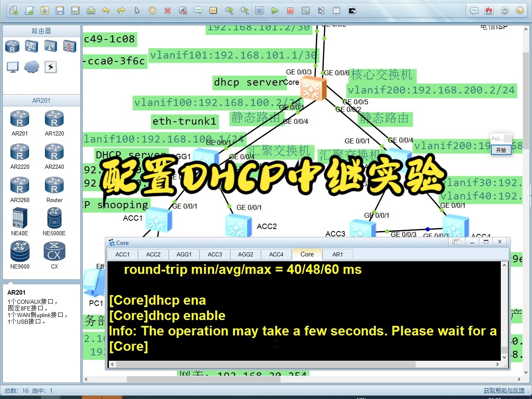Switch to the ACC2 console tab
Viewport: 532px width, 399px height.
153,254
